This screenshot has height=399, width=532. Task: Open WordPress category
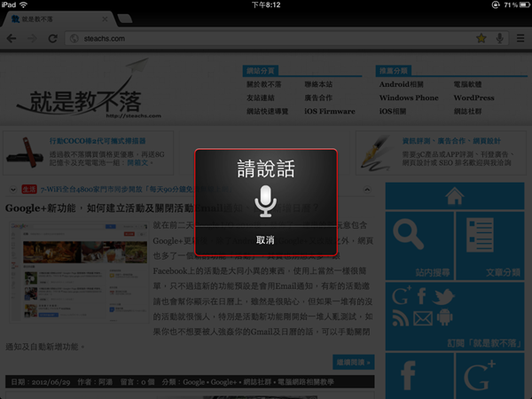click(473, 98)
